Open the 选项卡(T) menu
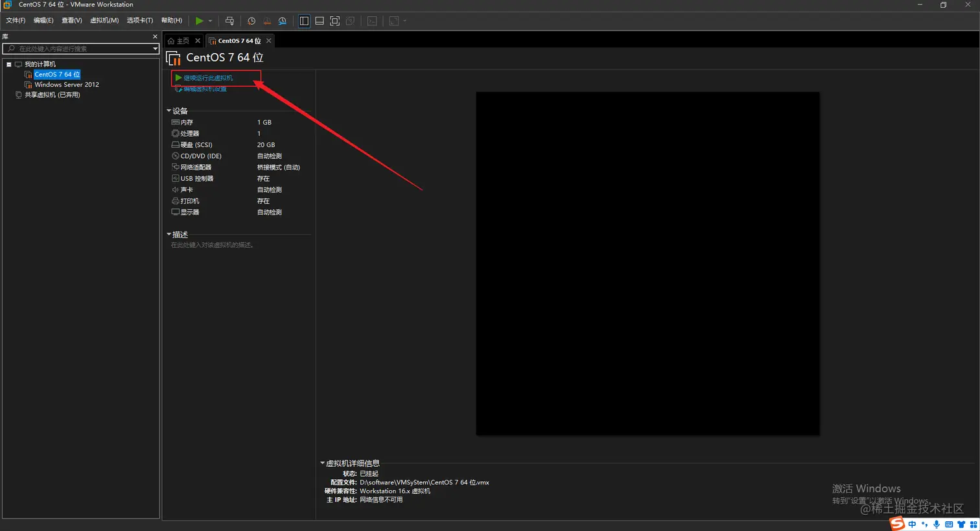Image resolution: width=980 pixels, height=531 pixels. [140, 21]
